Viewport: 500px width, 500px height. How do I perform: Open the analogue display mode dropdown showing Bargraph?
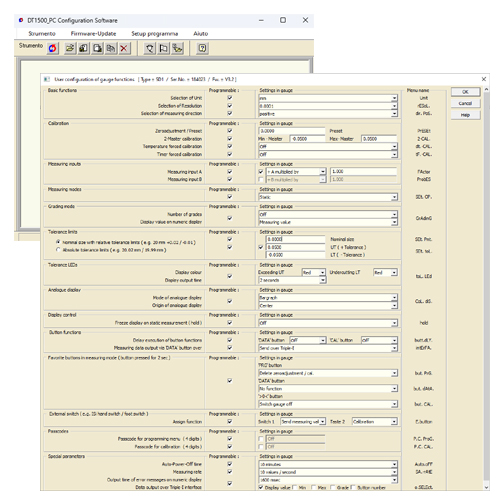[328, 298]
